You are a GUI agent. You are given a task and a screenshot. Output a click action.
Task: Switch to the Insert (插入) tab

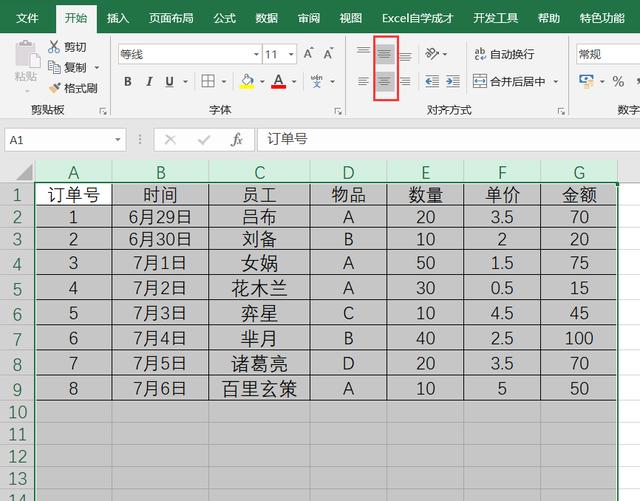pos(118,18)
